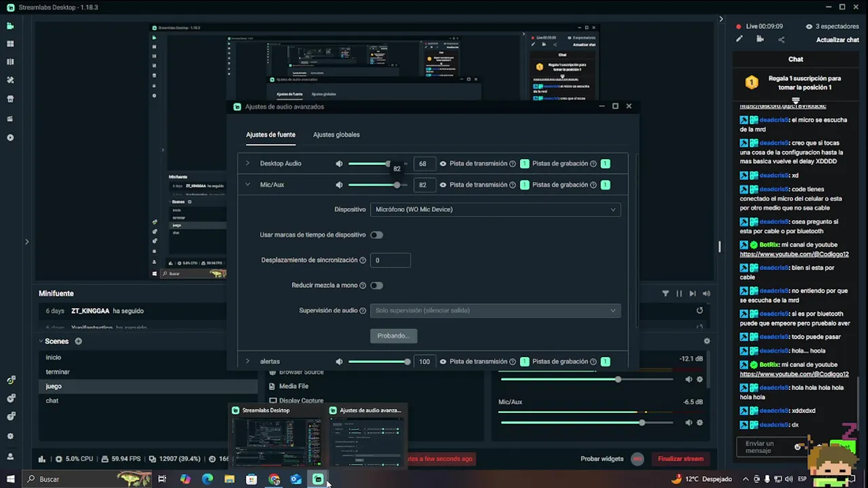The image size is (868, 488).
Task: Click the Finalizar stream button
Action: 680,459
